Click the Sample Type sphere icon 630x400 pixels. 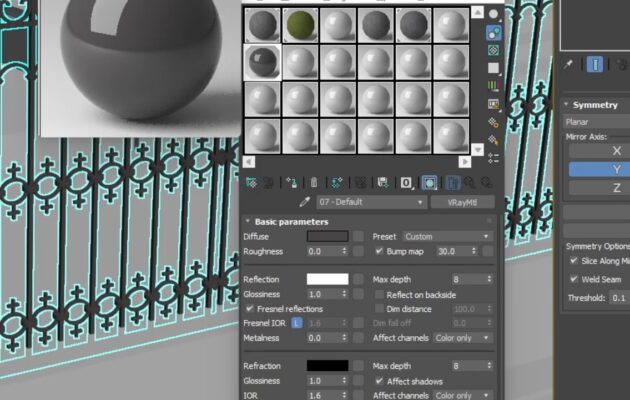coord(494,14)
